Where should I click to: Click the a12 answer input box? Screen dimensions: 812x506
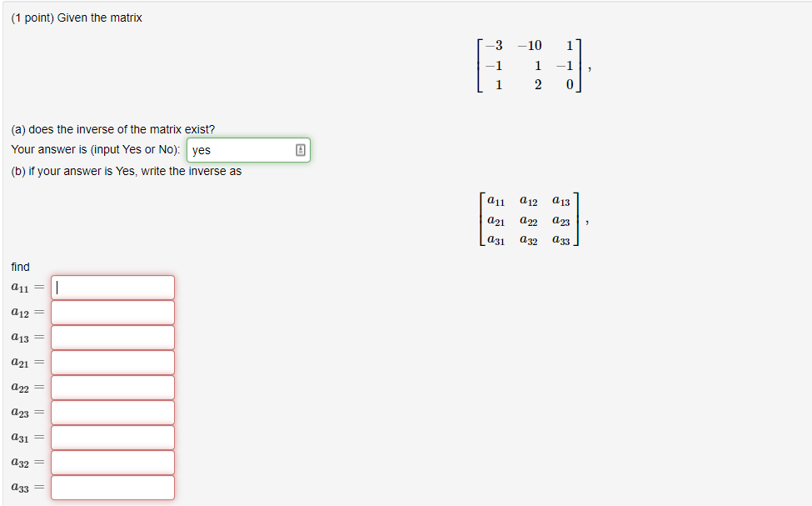pos(112,312)
